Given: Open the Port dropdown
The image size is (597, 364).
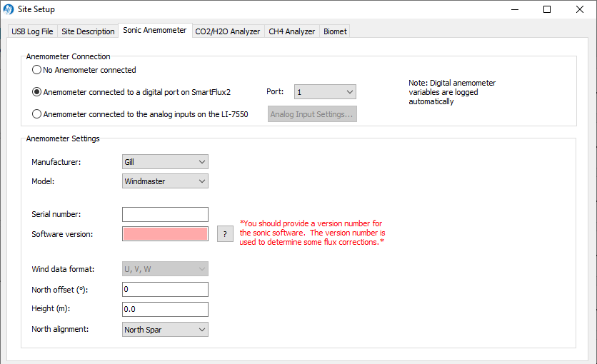Looking at the screenshot, I should 325,91.
